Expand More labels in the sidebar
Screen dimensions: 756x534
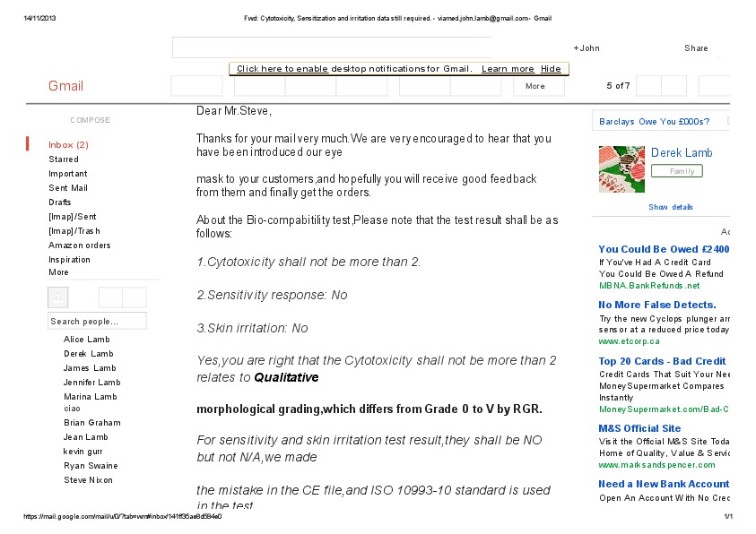pos(58,272)
